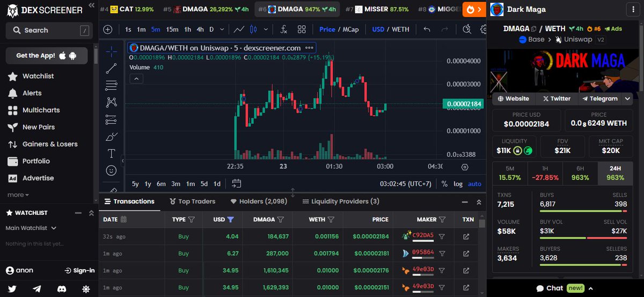
Task: Toggle chart to Price mode
Action: coord(327,29)
